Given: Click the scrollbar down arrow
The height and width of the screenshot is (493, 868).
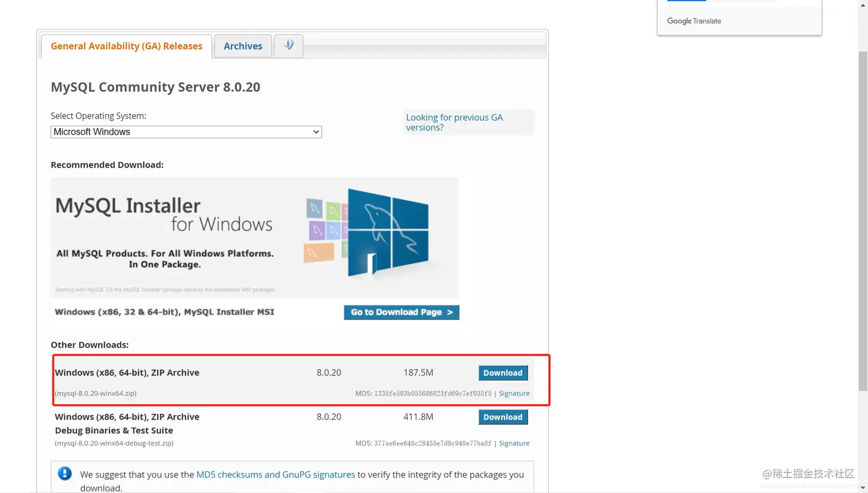Looking at the screenshot, I should (863, 488).
